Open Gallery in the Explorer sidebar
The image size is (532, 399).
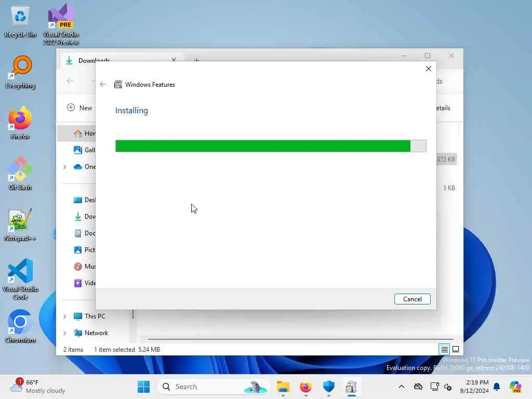pos(85,150)
